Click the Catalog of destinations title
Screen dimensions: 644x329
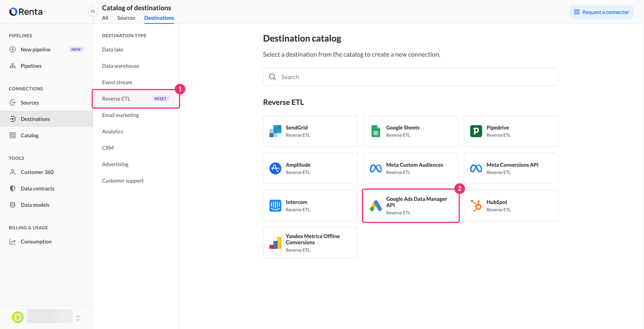point(137,8)
